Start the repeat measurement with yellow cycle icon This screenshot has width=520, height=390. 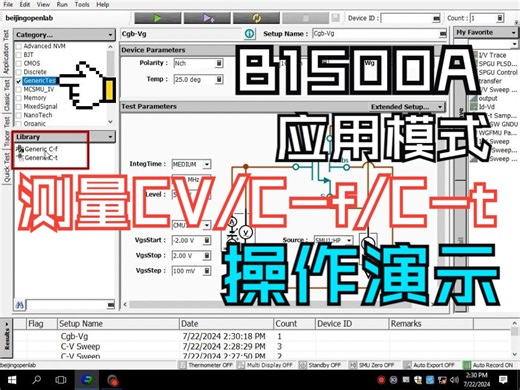click(256, 18)
